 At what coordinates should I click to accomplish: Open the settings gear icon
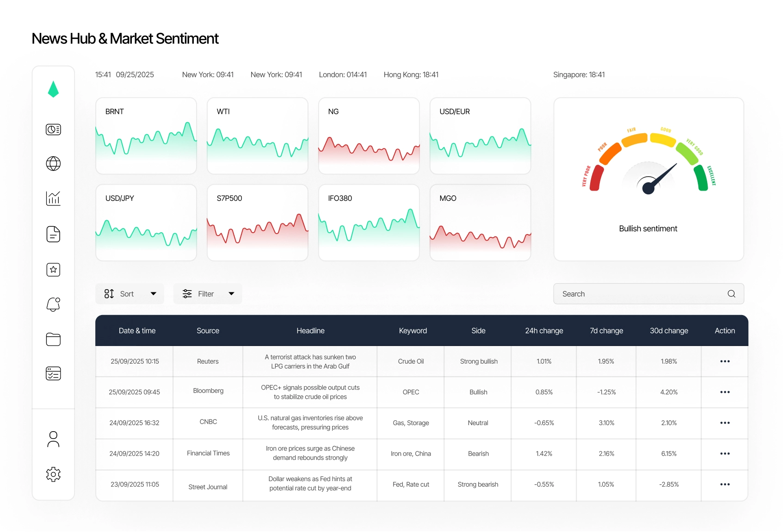pyautogui.click(x=53, y=474)
